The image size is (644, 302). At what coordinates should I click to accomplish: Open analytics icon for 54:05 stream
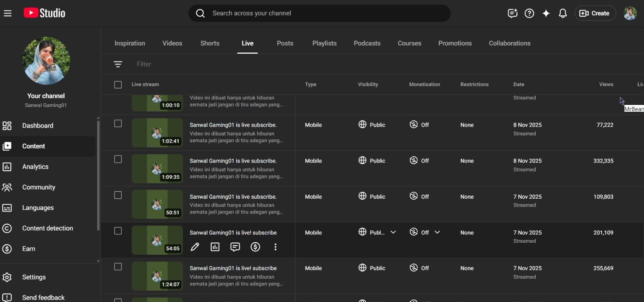click(215, 247)
